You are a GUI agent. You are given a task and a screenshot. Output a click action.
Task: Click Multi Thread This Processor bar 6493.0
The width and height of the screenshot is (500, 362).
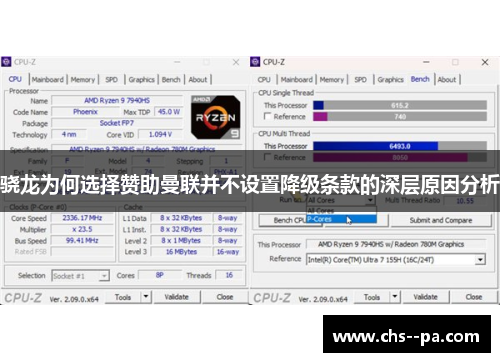[400, 146]
